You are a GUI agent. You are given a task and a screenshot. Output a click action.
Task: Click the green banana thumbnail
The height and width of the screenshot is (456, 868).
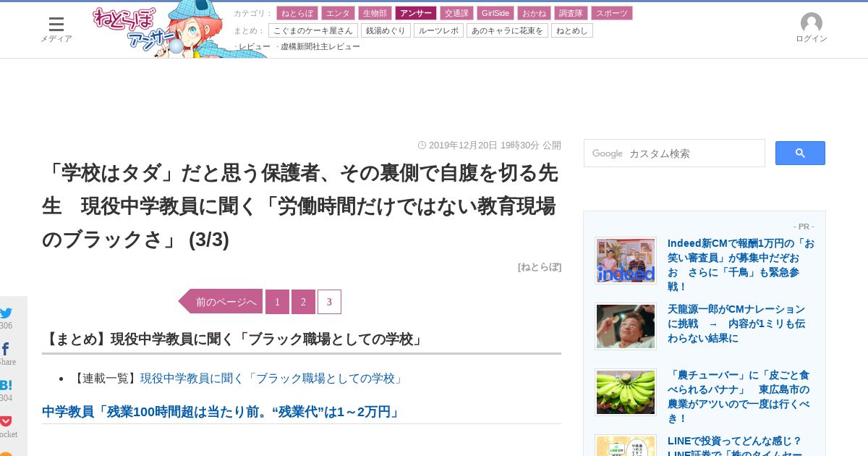pyautogui.click(x=626, y=392)
